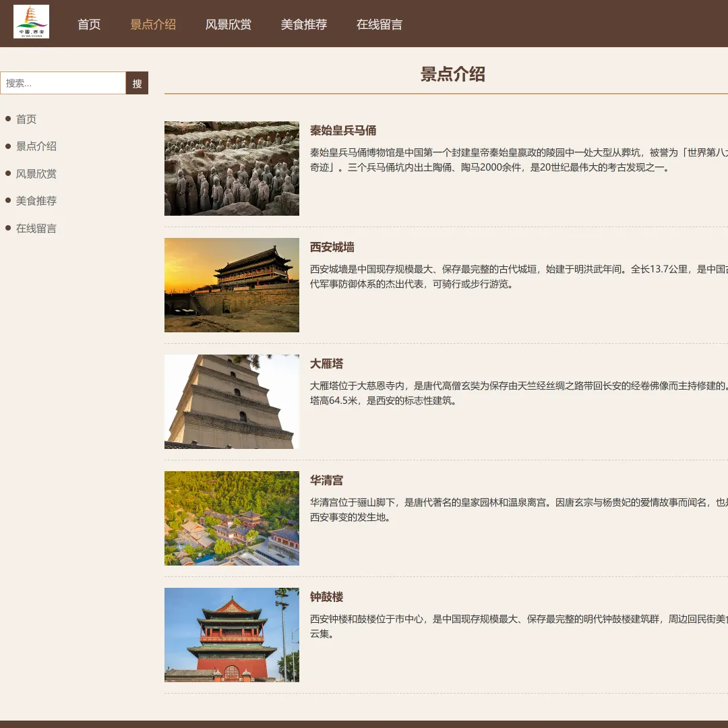Click the 秦始皇兵马俑 title

point(343,131)
